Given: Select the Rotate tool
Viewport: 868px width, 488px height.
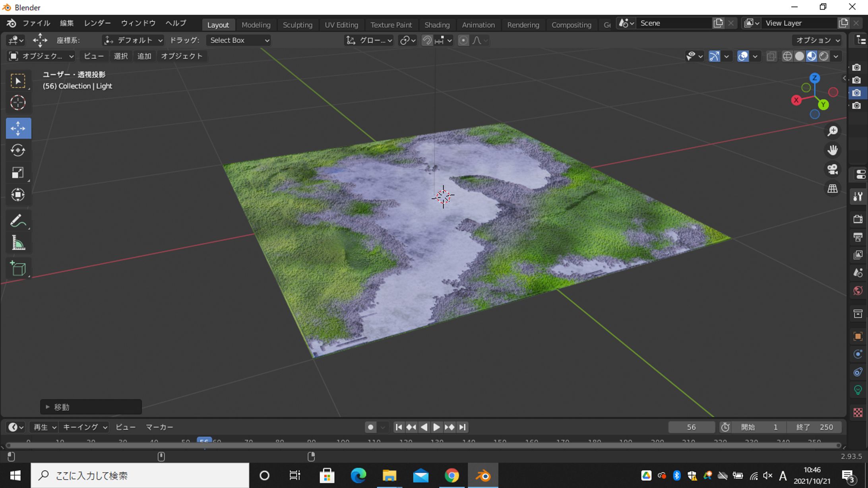Looking at the screenshot, I should click(18, 150).
